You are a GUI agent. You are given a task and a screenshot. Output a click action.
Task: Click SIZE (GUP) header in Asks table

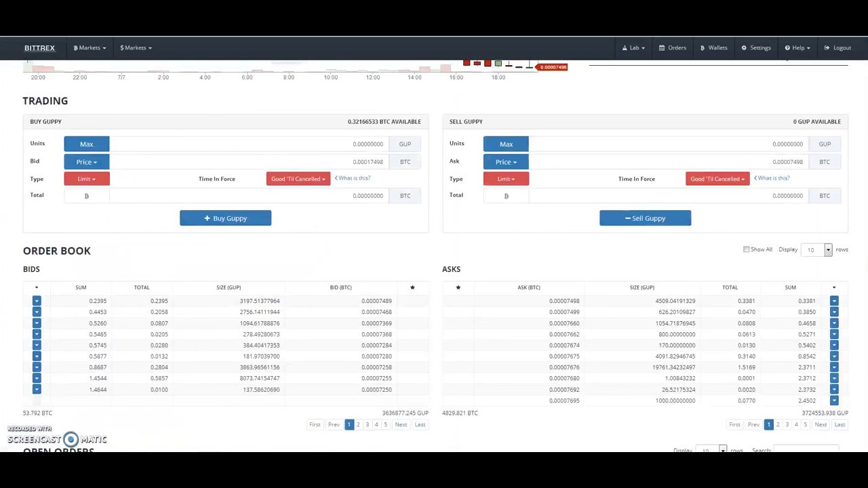pyautogui.click(x=642, y=288)
